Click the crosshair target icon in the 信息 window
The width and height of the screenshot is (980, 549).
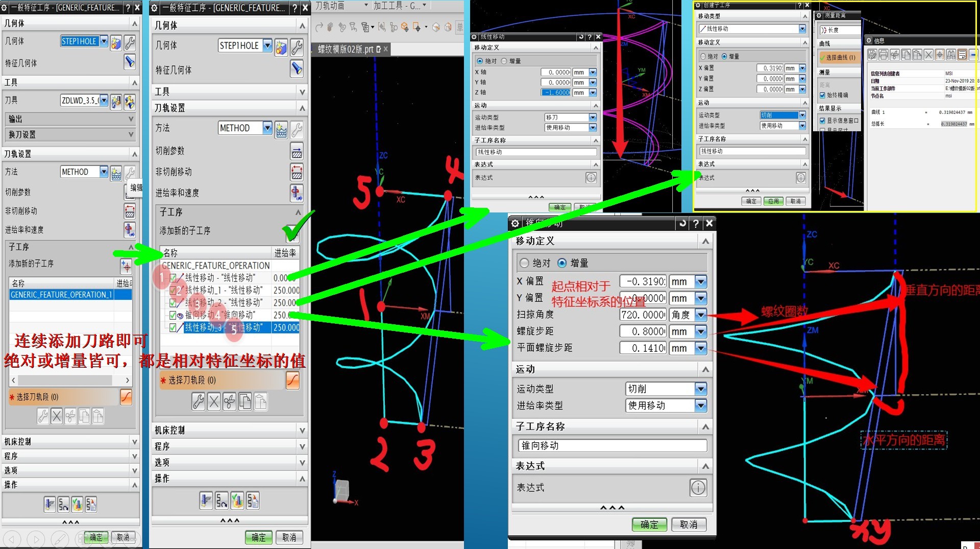[940, 55]
